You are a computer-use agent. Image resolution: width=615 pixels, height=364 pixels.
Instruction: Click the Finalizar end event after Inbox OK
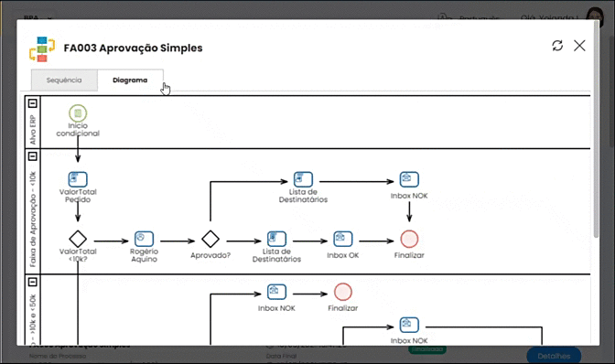(409, 239)
